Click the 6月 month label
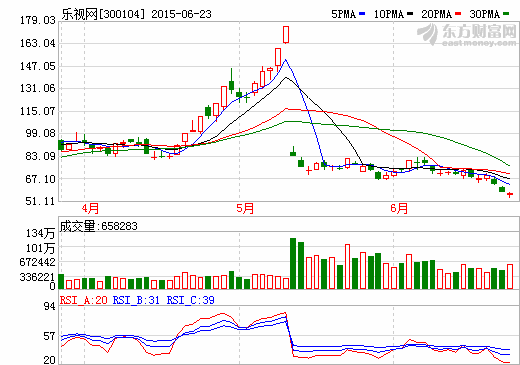The height and width of the screenshot is (365, 520). coord(399,209)
